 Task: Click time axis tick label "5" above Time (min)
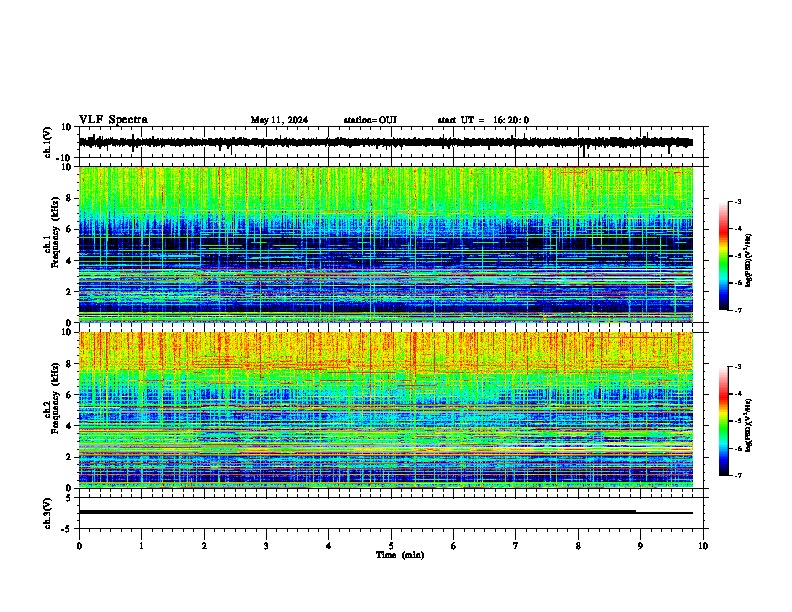pos(391,546)
